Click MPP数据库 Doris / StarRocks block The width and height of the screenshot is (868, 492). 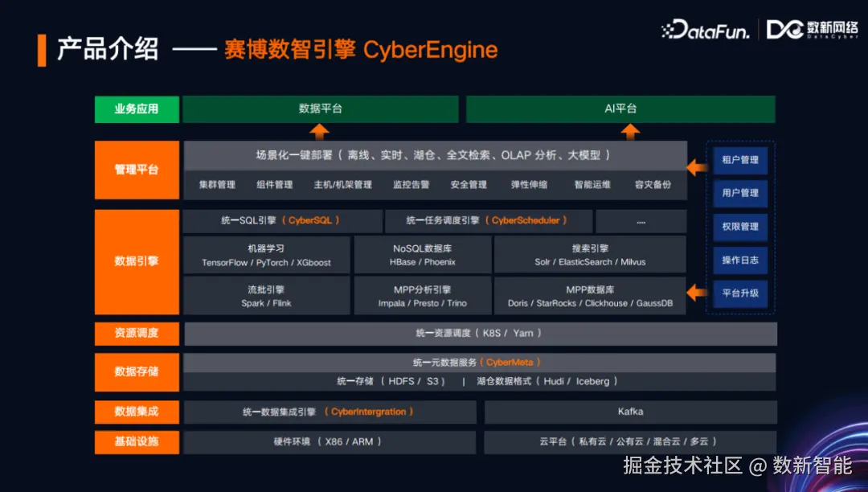pyautogui.click(x=590, y=296)
